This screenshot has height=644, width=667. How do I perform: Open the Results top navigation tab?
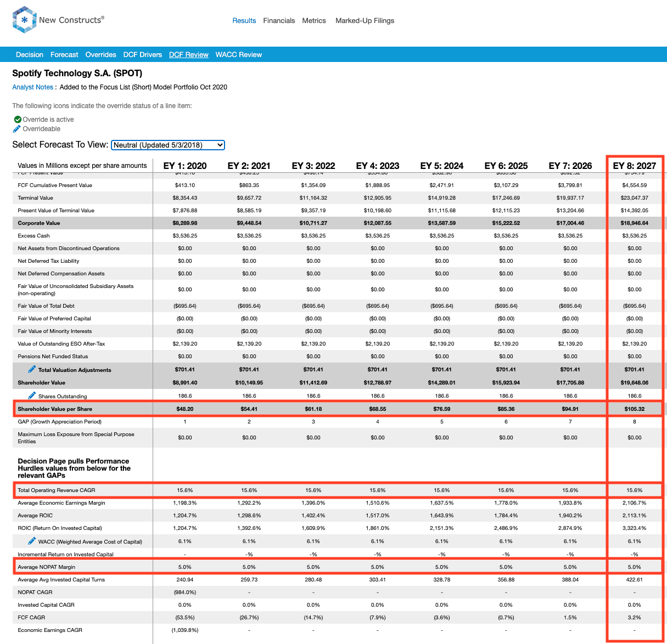(244, 21)
